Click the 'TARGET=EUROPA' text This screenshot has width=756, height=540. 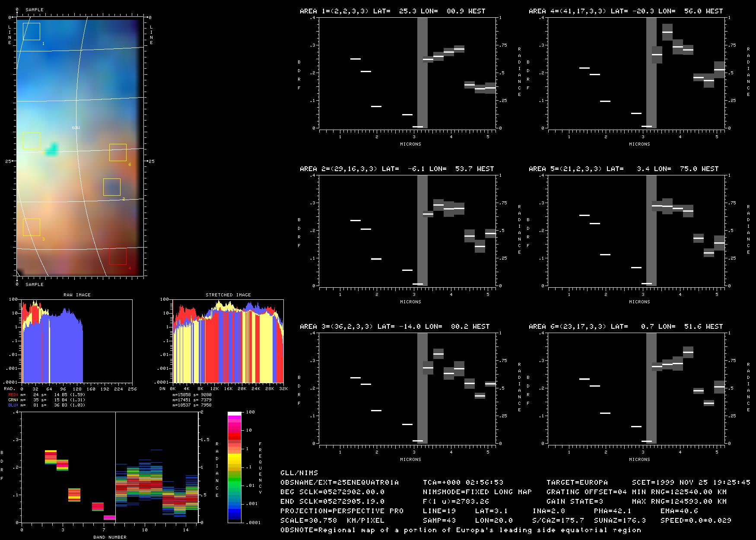[x=577, y=483]
